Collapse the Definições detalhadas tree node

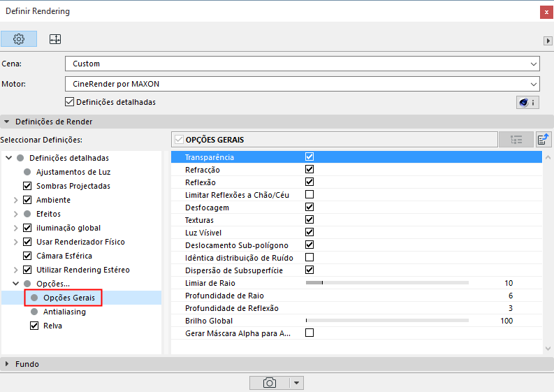(9, 158)
